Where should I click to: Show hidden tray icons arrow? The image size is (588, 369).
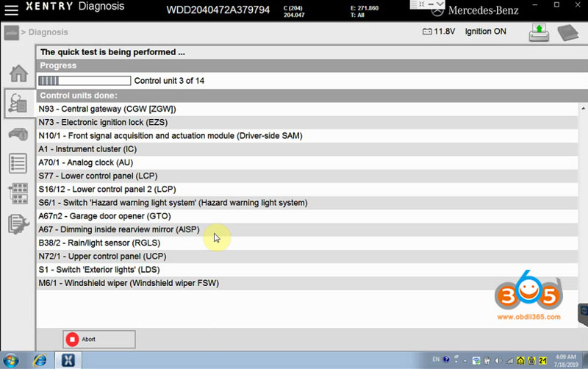(x=465, y=361)
